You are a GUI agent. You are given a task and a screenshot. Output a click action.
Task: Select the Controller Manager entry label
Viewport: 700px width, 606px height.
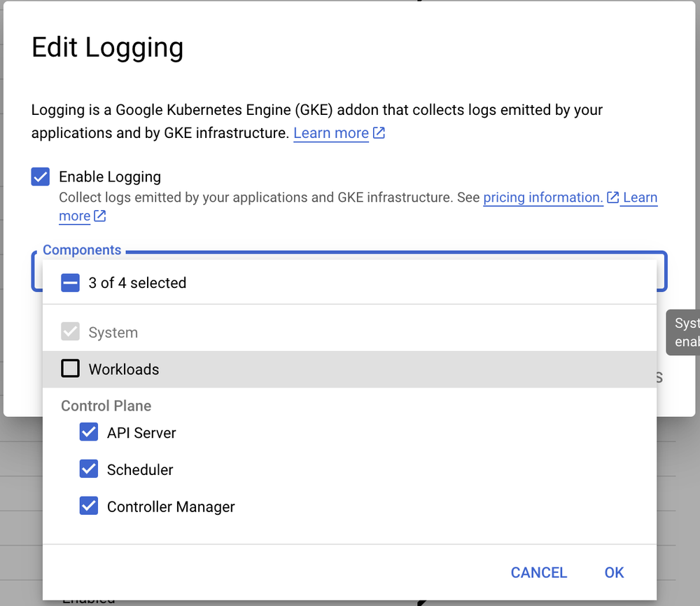[171, 507]
